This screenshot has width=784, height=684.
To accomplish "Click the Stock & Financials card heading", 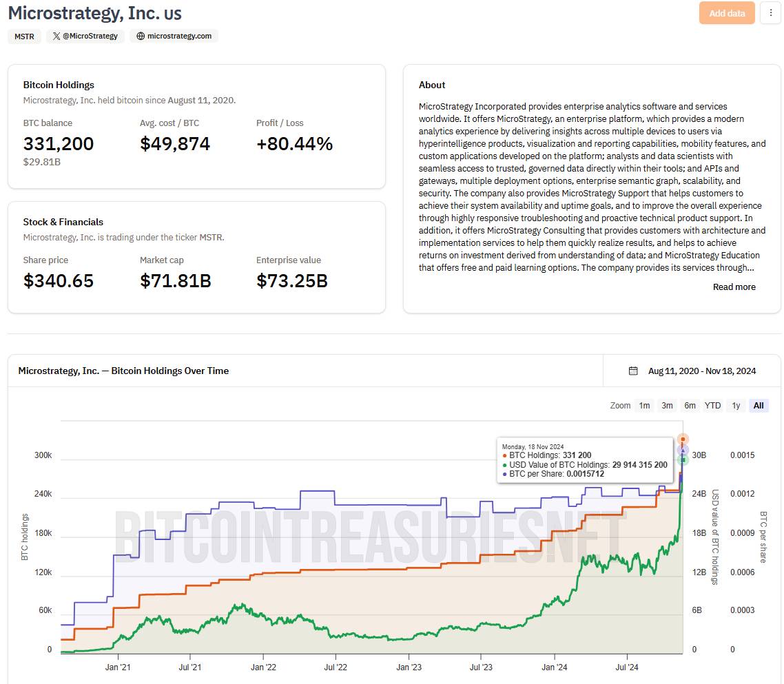I will point(63,222).
